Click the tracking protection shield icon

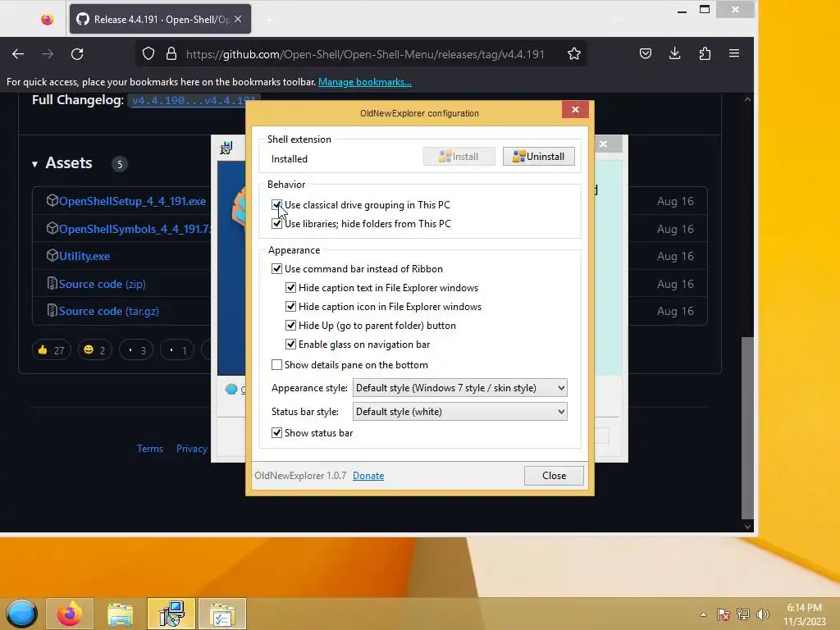click(x=148, y=53)
